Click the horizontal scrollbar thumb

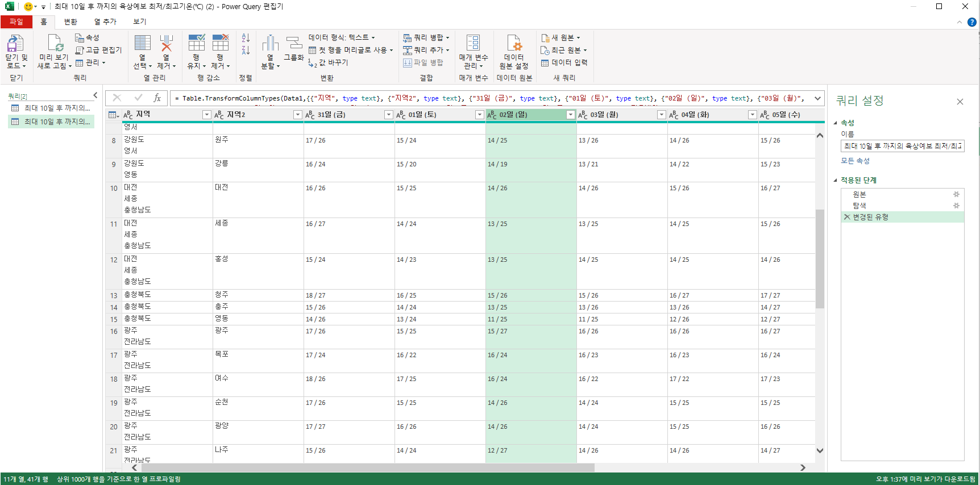pos(367,467)
